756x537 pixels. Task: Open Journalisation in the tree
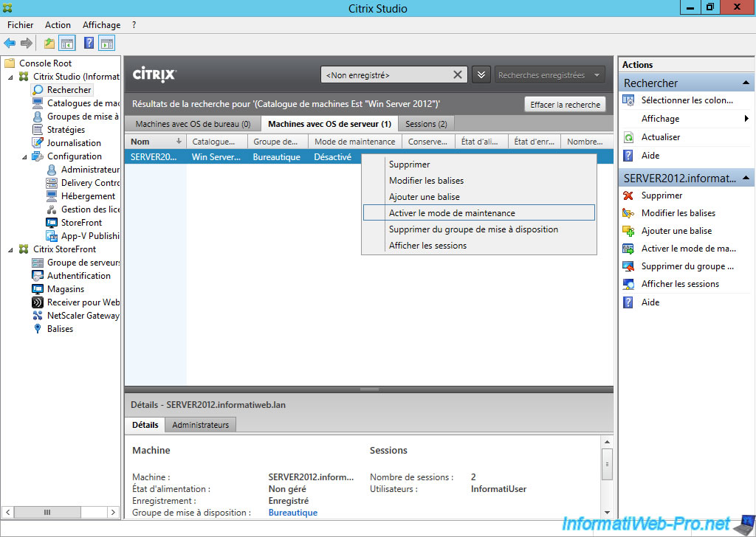[74, 143]
